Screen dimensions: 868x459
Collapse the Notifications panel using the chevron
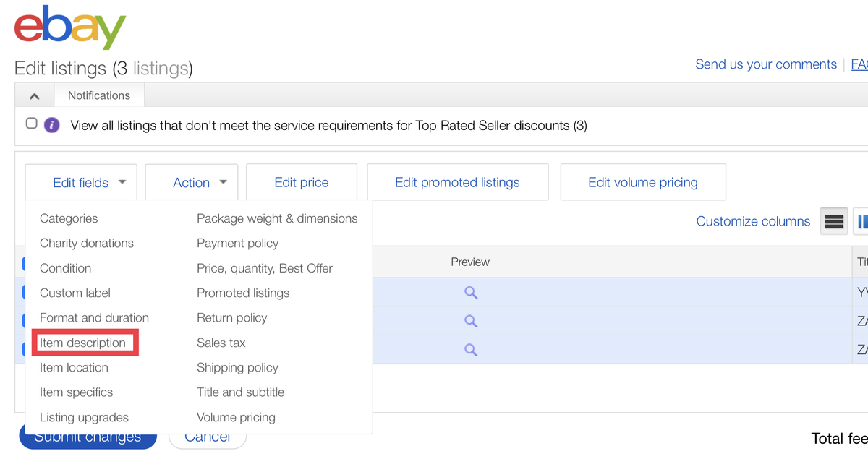click(34, 95)
